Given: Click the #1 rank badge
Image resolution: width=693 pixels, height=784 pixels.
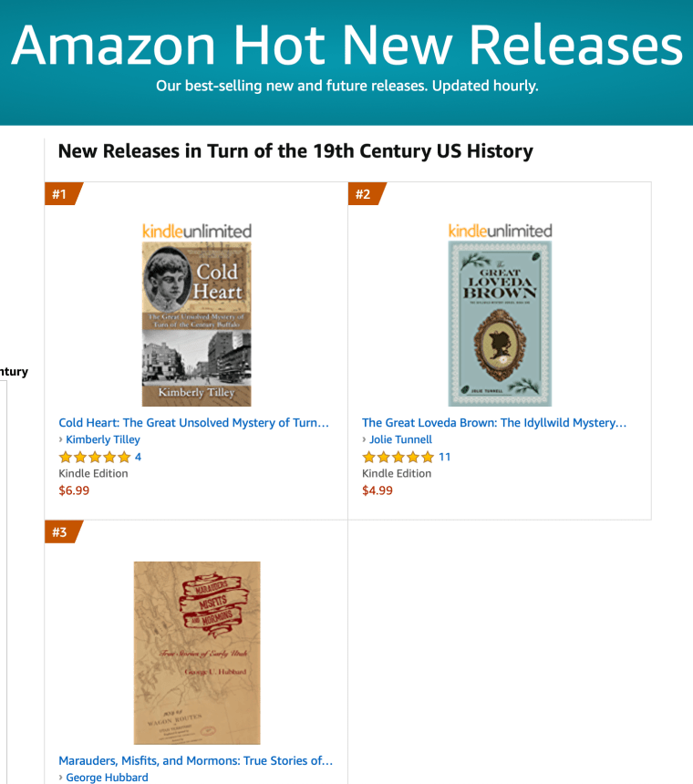Looking at the screenshot, I should (x=62, y=194).
